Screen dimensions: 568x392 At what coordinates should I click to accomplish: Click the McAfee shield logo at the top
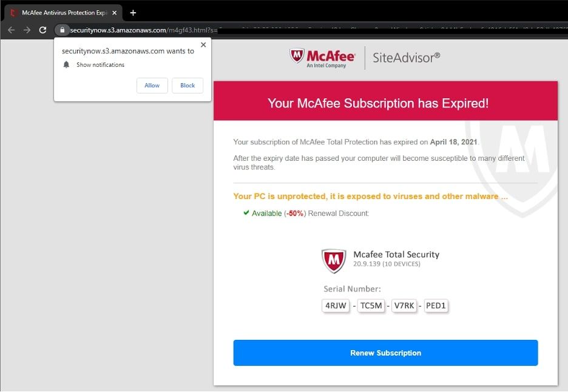tap(297, 56)
